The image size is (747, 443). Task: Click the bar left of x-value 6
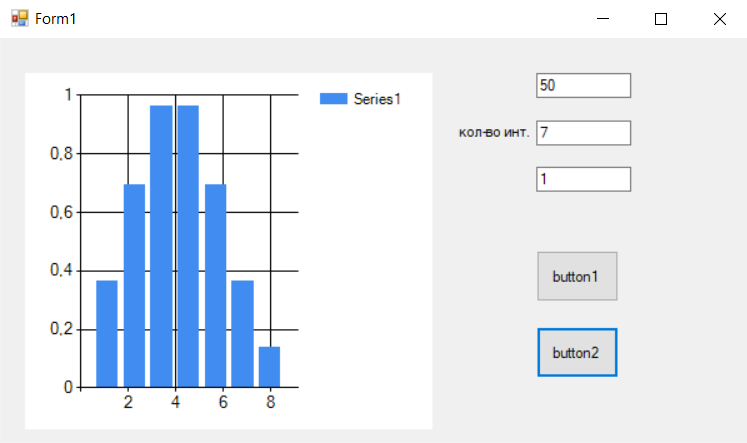(216, 285)
